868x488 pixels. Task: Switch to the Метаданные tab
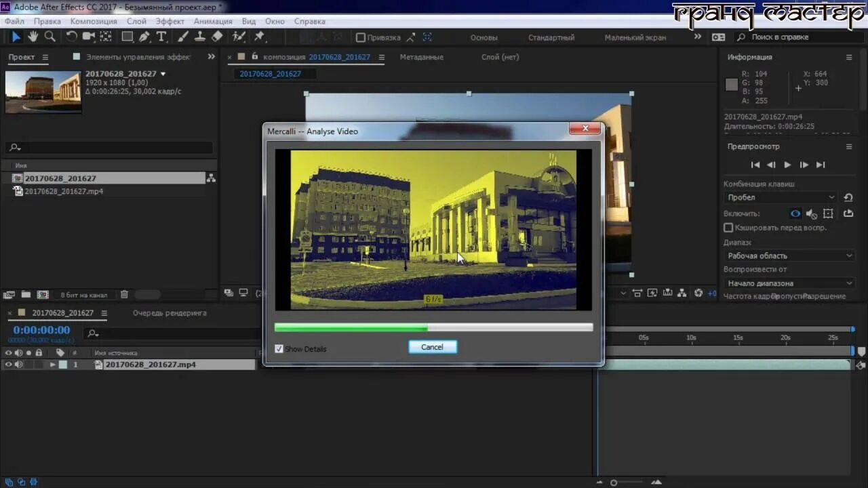[x=421, y=57]
